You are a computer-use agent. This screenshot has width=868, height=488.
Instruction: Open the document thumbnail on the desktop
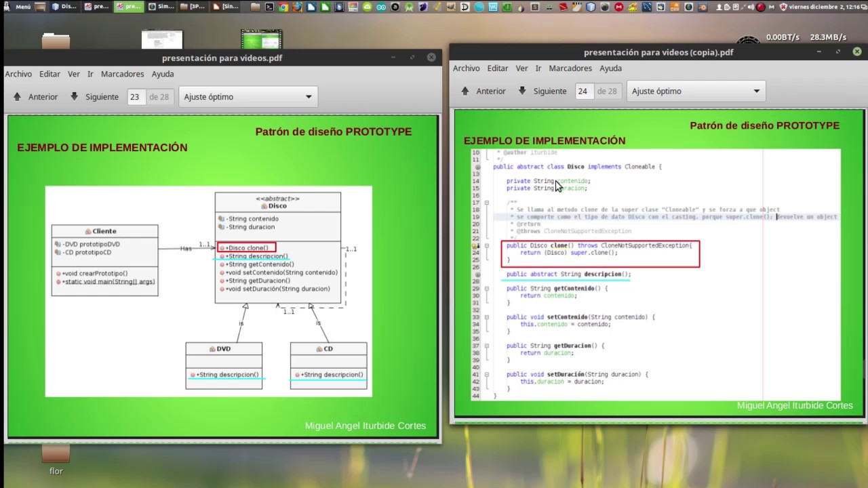click(x=162, y=40)
